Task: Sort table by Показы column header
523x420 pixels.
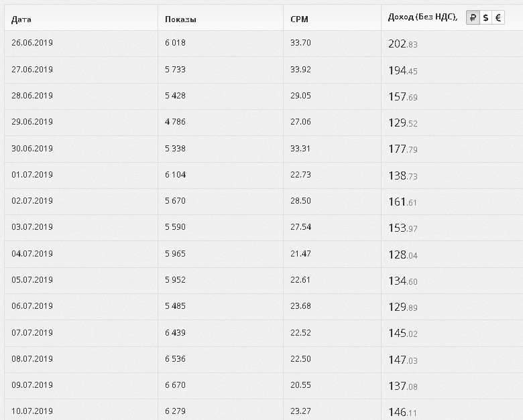Action: 180,19
